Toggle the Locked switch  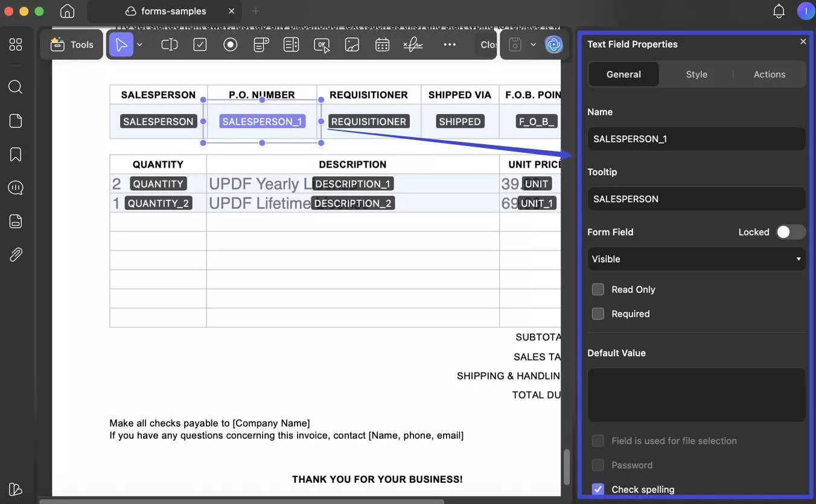pyautogui.click(x=790, y=232)
